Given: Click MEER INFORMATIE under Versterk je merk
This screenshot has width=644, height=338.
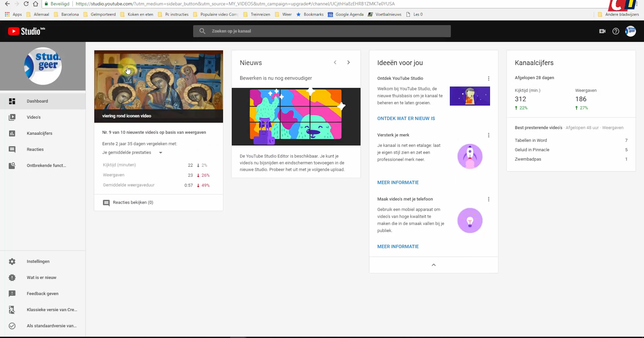Looking at the screenshot, I should point(398,182).
